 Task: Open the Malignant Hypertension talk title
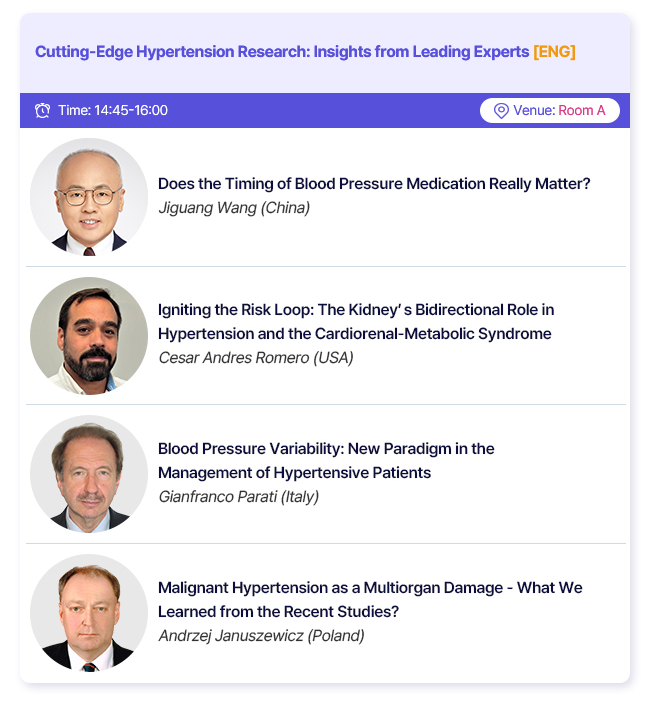(x=370, y=599)
